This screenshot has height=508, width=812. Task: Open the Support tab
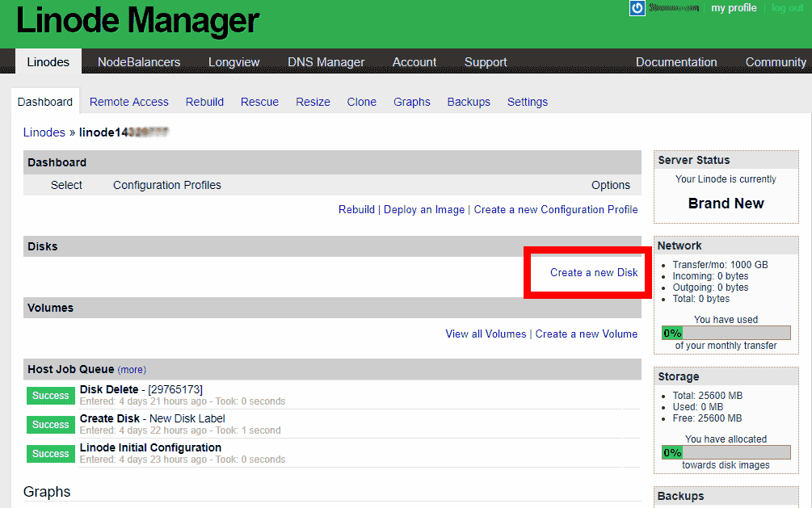(x=486, y=61)
